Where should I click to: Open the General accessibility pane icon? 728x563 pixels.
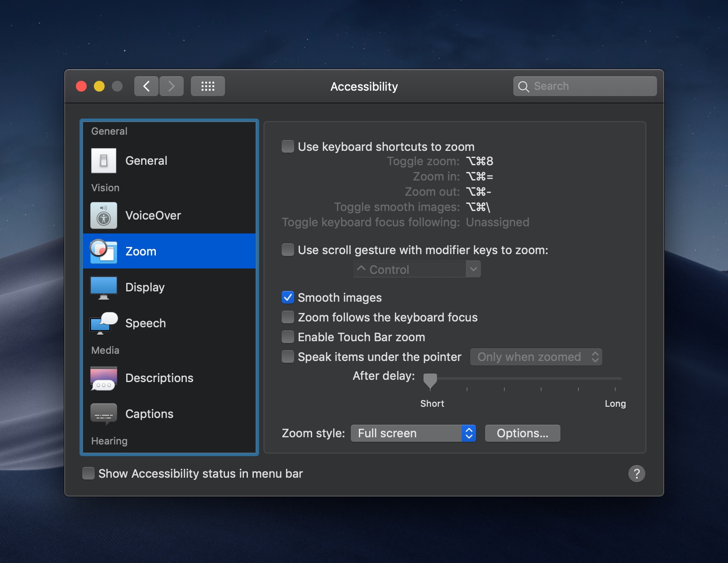[104, 161]
